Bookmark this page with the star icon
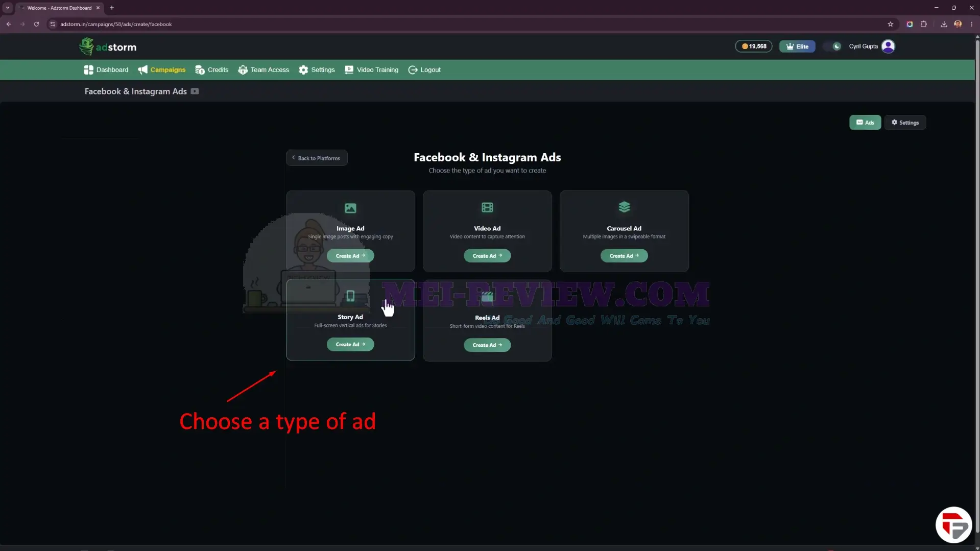 (890, 24)
